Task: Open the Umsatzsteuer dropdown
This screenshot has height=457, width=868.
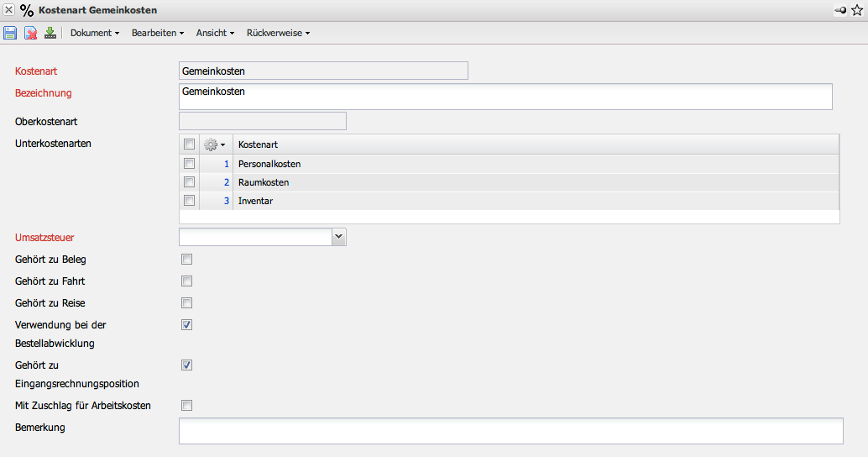Action: (x=338, y=238)
